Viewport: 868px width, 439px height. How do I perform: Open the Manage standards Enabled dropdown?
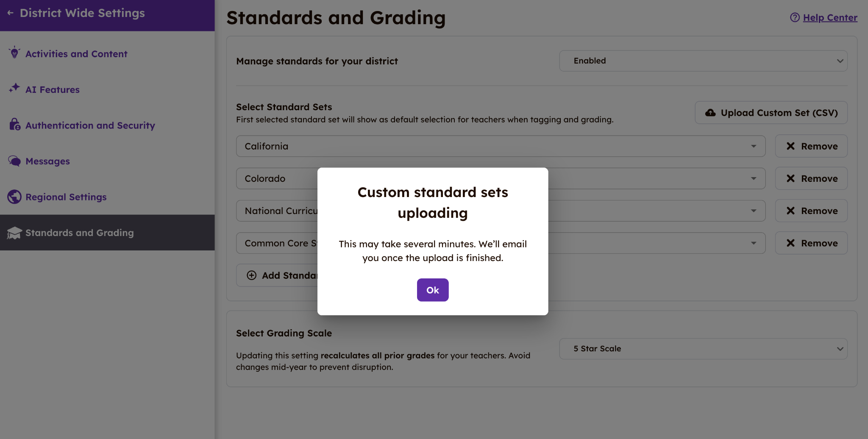[703, 61]
